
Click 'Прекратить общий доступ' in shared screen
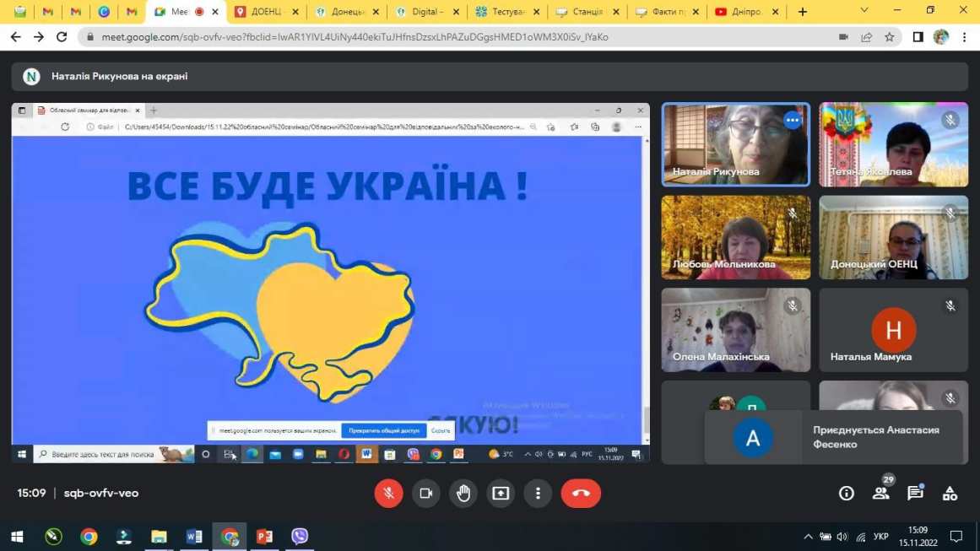(384, 430)
